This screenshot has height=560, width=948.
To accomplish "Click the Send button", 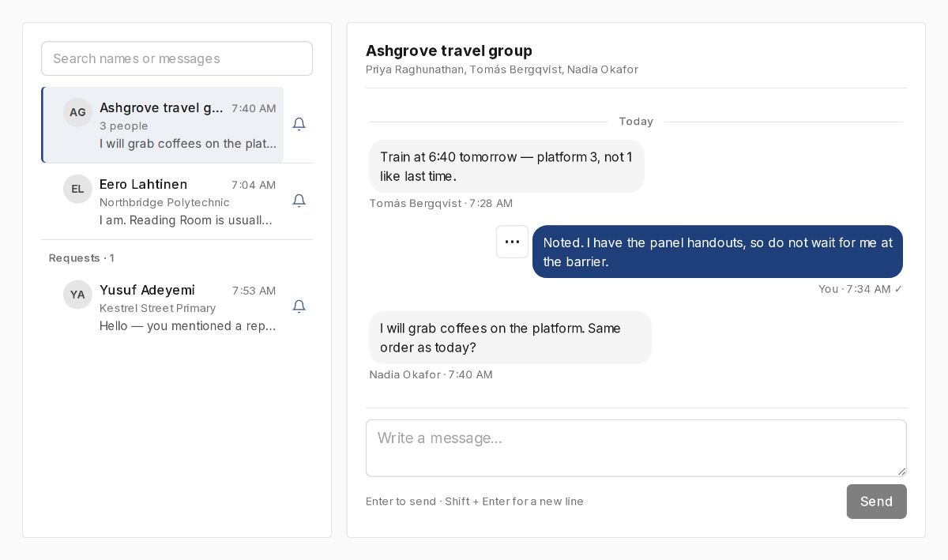I will coord(876,502).
